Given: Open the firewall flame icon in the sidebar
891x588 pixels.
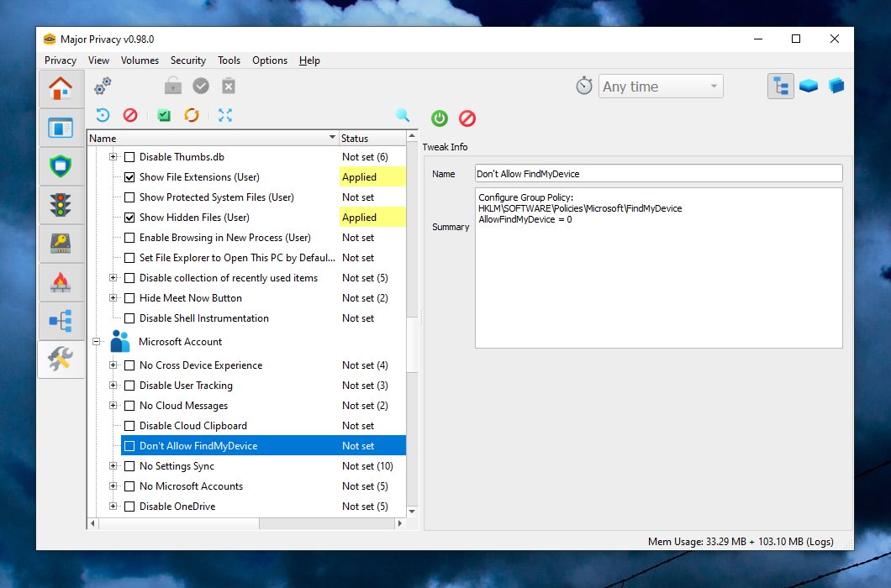Looking at the screenshot, I should pos(61,281).
